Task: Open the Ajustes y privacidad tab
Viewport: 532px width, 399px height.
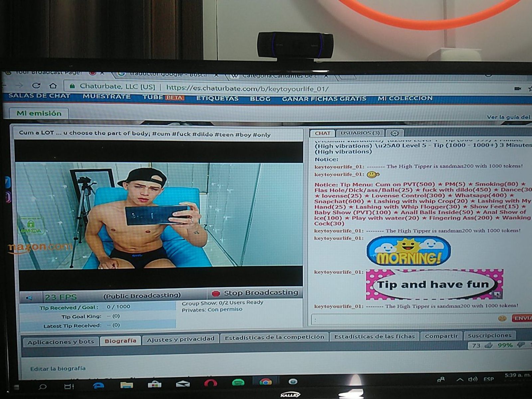Action: coord(181,339)
